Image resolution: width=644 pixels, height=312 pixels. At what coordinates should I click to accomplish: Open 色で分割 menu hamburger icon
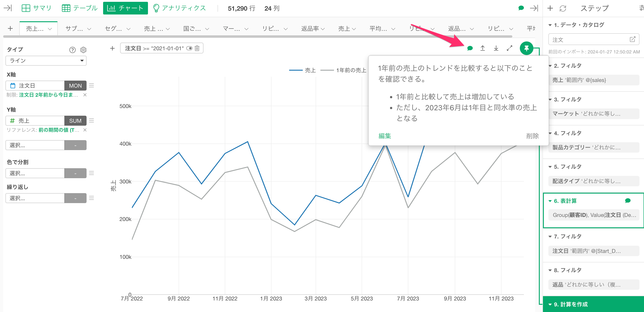click(92, 173)
